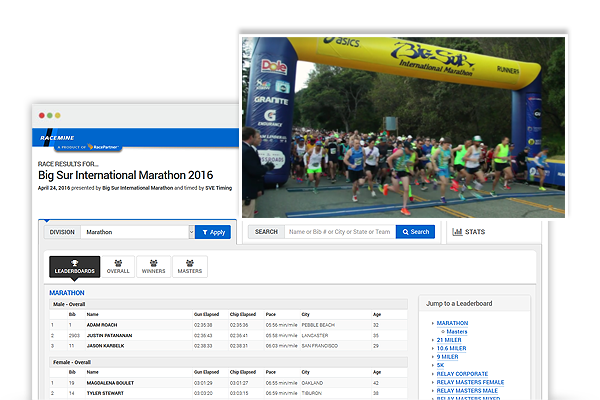The width and height of the screenshot is (600, 400).
Task: Jump to the Masters sub-leaderboard link
Action: click(457, 331)
